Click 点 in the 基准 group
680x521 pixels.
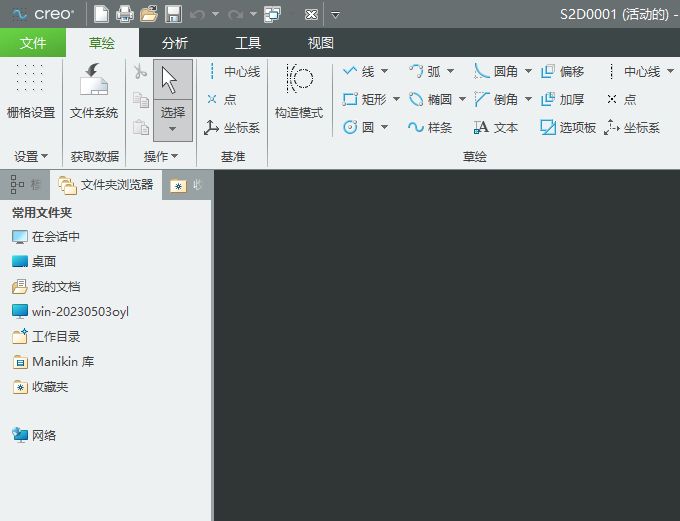click(222, 99)
